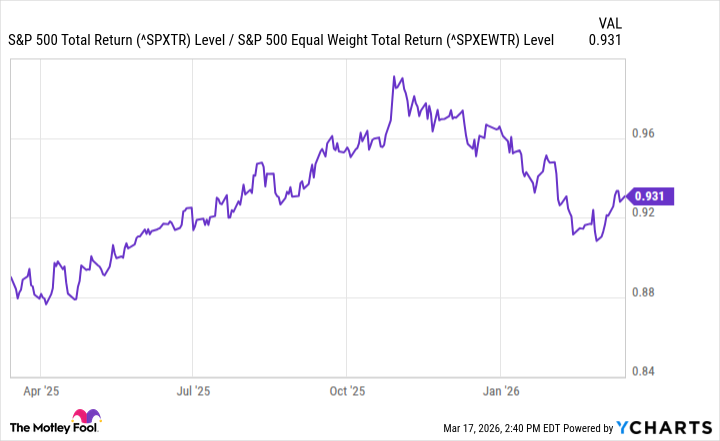Image resolution: width=720 pixels, height=441 pixels.
Task: Click the 0.96 y-axis label
Action: (x=645, y=133)
